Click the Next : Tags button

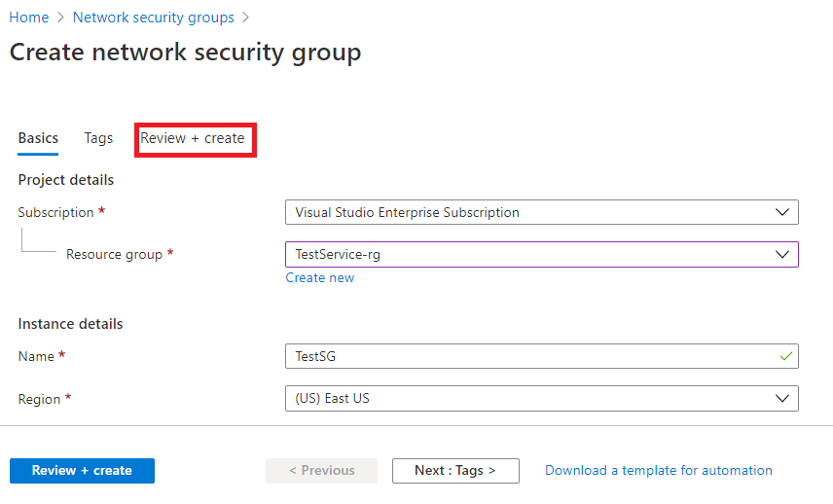click(454, 470)
